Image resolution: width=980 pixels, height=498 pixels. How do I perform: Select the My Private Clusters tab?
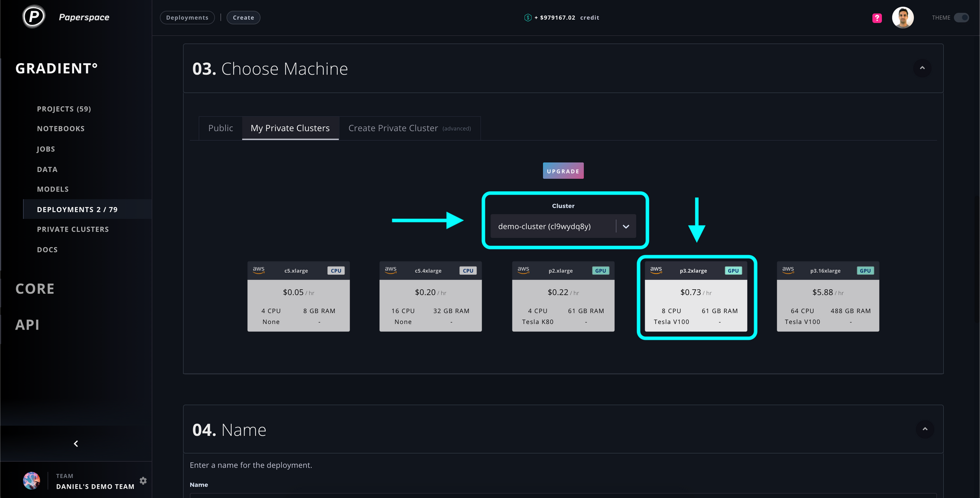pos(290,128)
